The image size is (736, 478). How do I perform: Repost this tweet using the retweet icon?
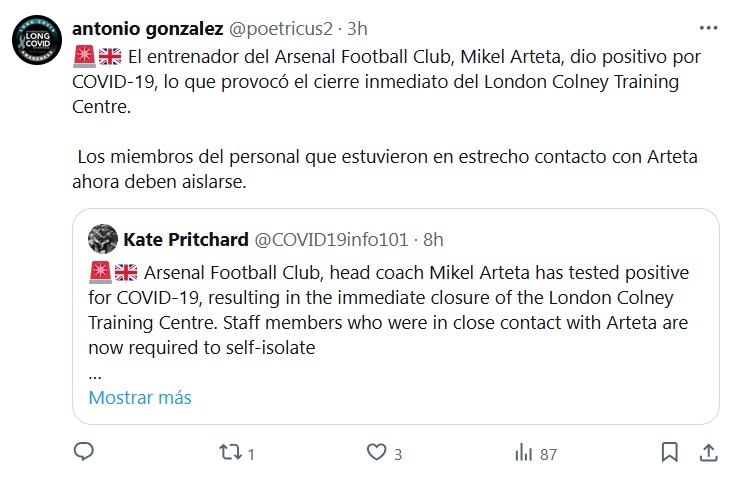(229, 452)
